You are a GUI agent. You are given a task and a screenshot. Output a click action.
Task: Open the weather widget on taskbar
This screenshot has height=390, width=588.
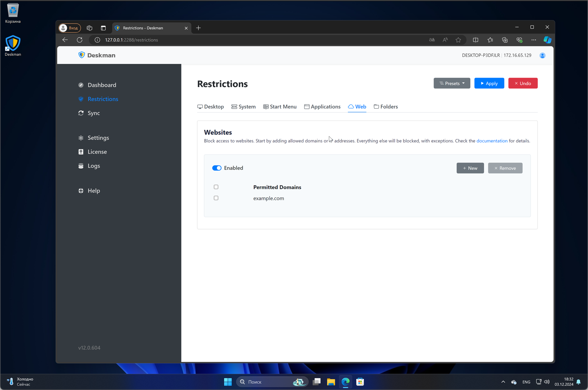pos(20,382)
